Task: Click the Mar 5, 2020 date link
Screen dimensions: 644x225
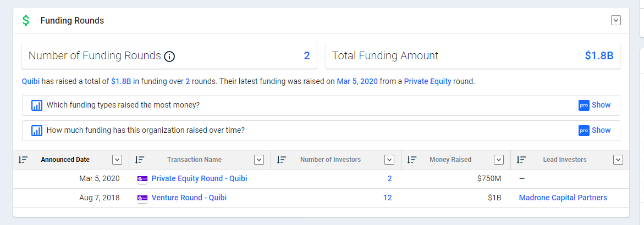Action: [357, 81]
